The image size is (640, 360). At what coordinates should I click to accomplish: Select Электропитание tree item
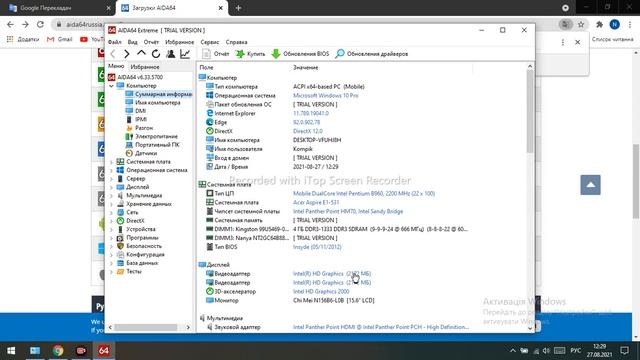click(x=152, y=136)
